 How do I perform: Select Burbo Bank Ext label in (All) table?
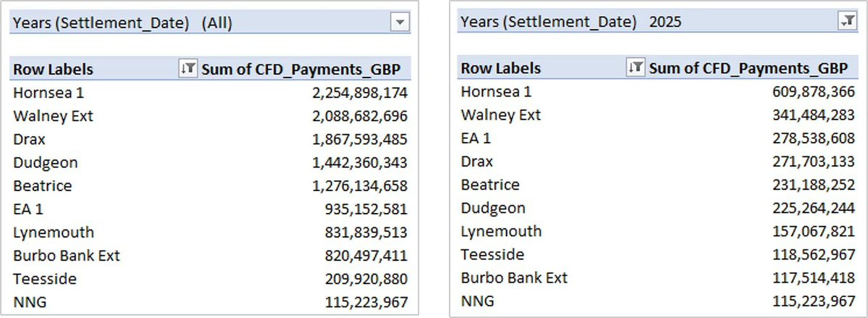67,256
